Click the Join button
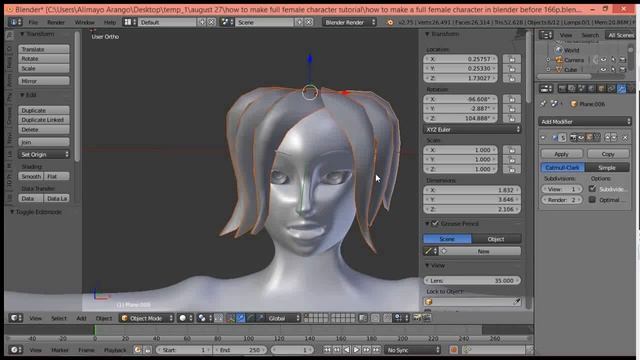 [44, 142]
